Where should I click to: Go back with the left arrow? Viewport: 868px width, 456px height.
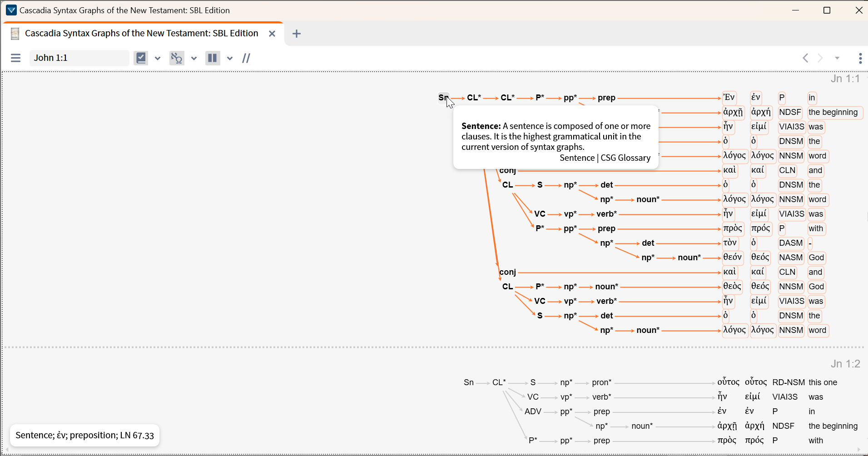[805, 58]
